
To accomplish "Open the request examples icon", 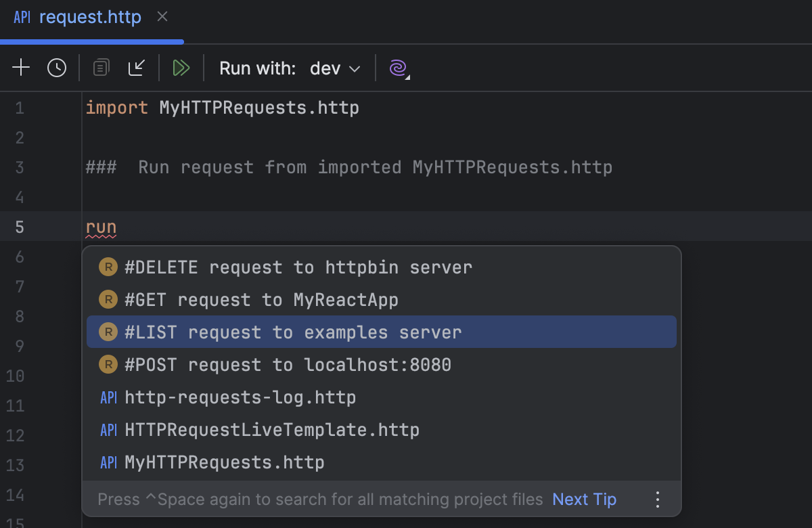I will click(101, 68).
